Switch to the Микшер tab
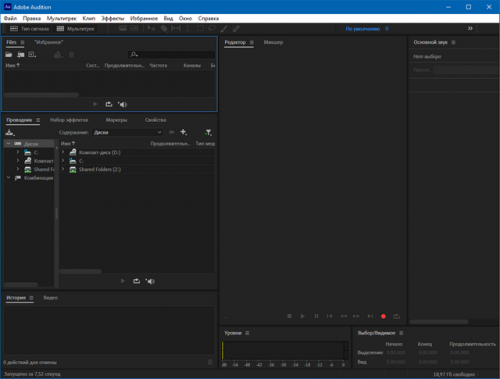Screen dimensions: 500x379 [273, 42]
